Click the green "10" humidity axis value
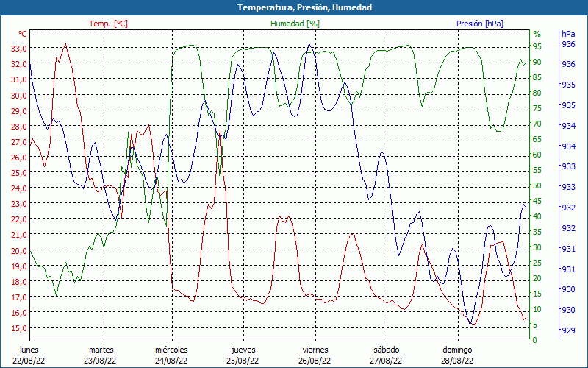 click(537, 309)
